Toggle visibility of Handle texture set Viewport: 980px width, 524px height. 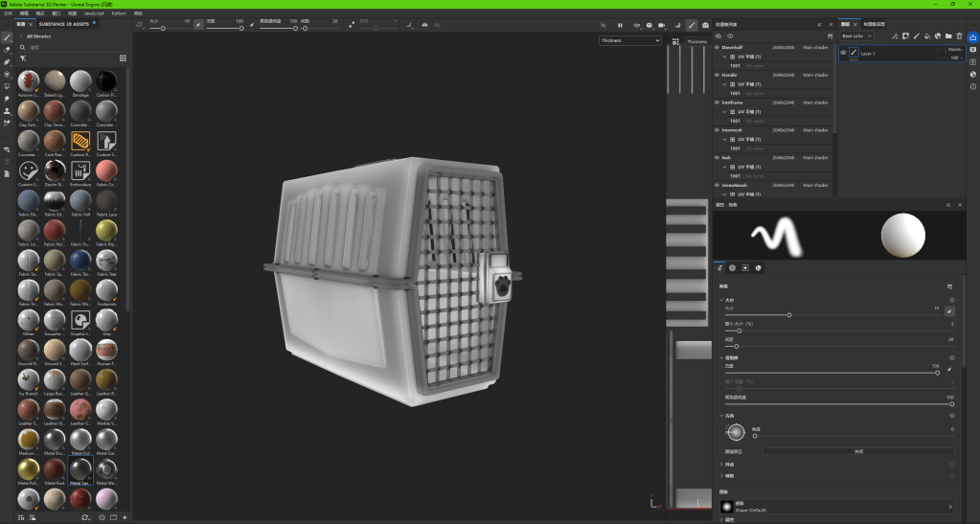pos(717,75)
